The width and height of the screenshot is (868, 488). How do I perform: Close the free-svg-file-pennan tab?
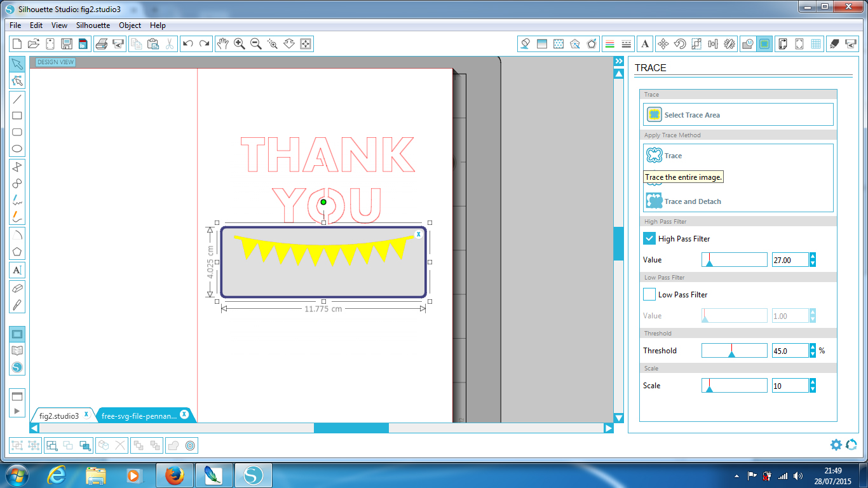184,414
